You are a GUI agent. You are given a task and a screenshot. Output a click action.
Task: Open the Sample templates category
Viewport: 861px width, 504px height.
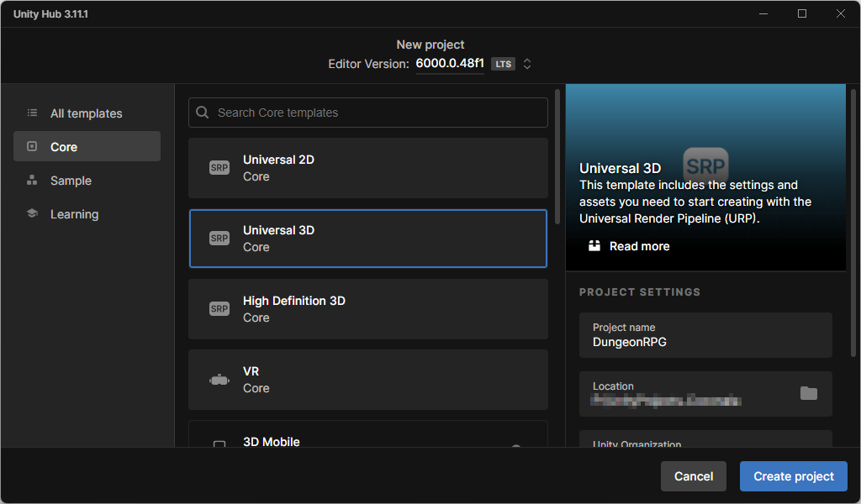tap(71, 181)
